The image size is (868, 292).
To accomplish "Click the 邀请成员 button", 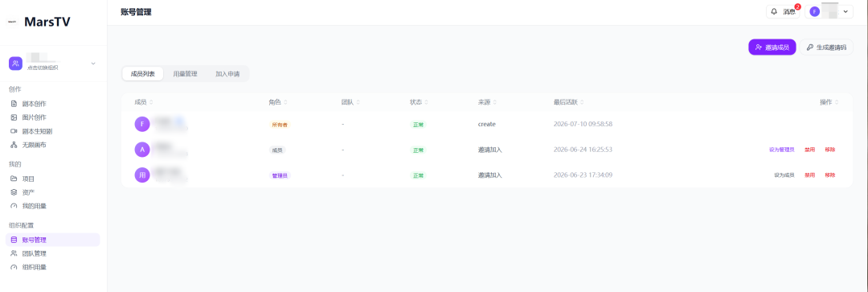I will point(772,47).
